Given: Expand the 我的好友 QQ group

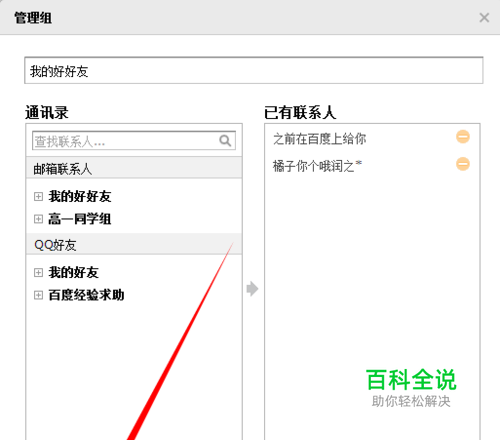Looking at the screenshot, I should [x=38, y=272].
